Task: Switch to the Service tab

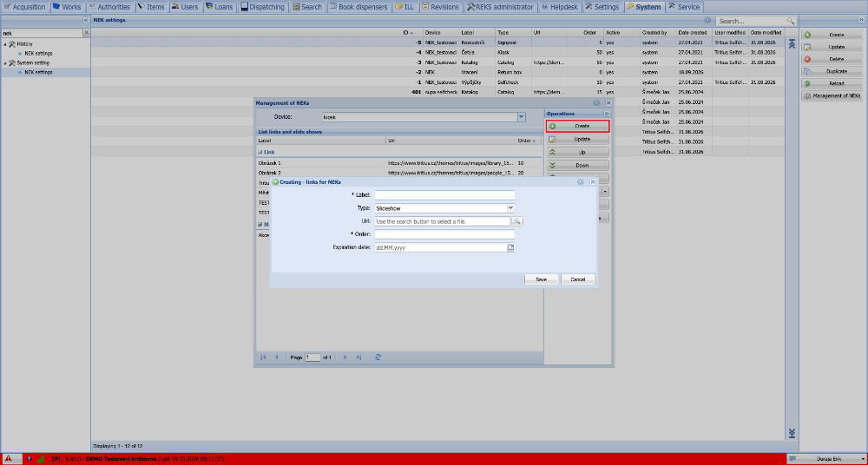Action: click(x=684, y=7)
